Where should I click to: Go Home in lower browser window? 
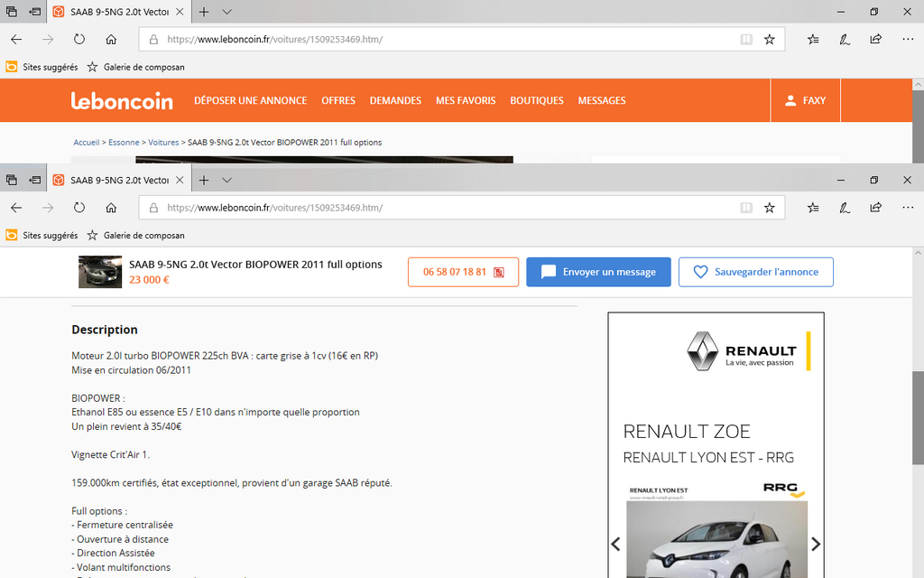pos(111,208)
